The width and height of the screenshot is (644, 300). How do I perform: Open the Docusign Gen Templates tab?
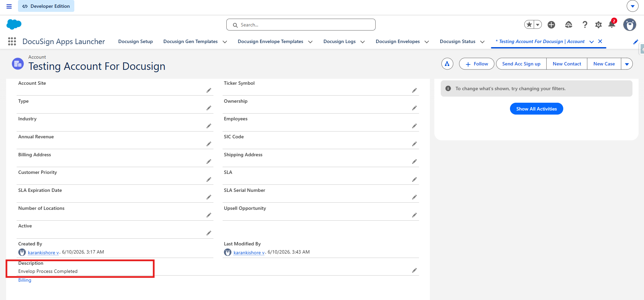[x=190, y=41]
